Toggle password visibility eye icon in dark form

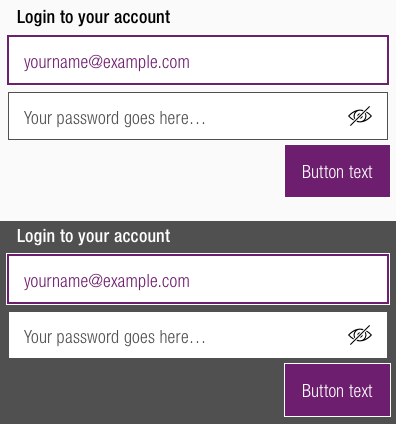point(360,335)
